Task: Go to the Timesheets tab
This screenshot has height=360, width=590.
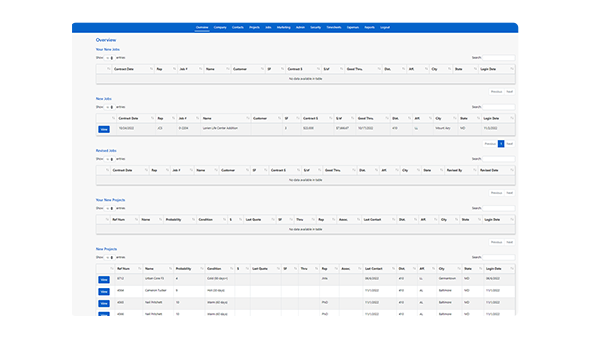Action: [334, 27]
